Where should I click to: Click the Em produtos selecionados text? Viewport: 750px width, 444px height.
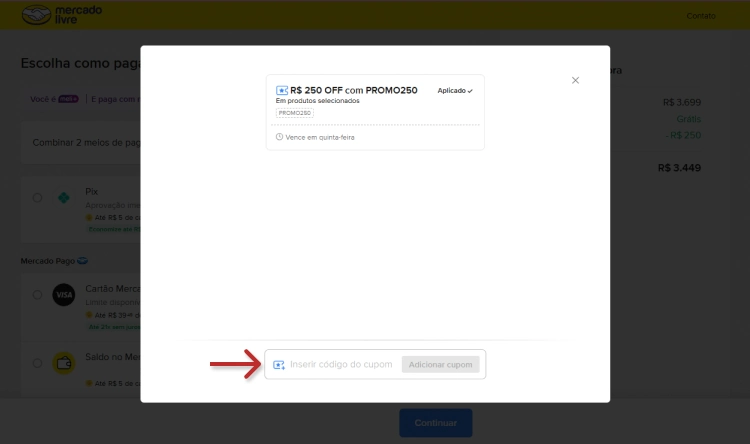318,101
